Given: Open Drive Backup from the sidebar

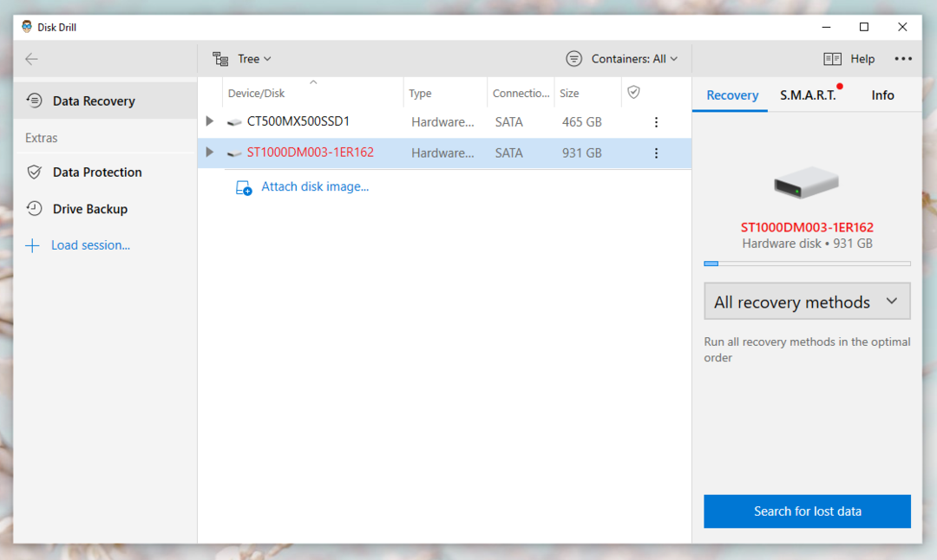Looking at the screenshot, I should (x=34, y=208).
